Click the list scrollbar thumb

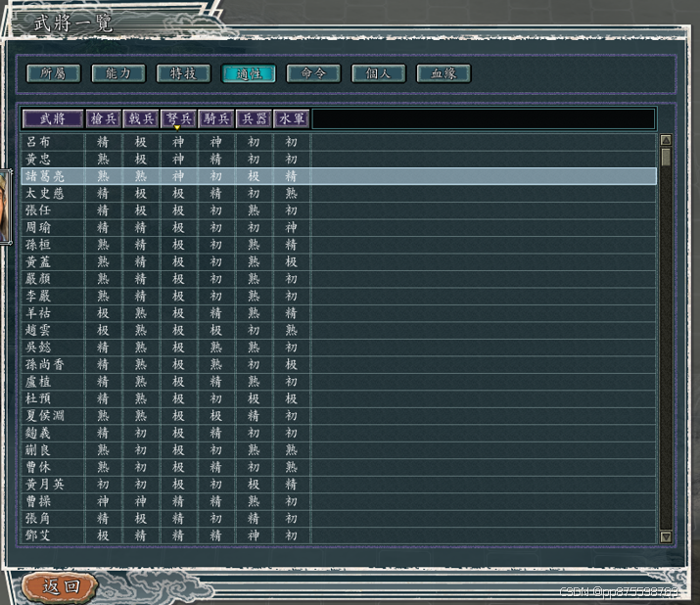click(x=666, y=158)
